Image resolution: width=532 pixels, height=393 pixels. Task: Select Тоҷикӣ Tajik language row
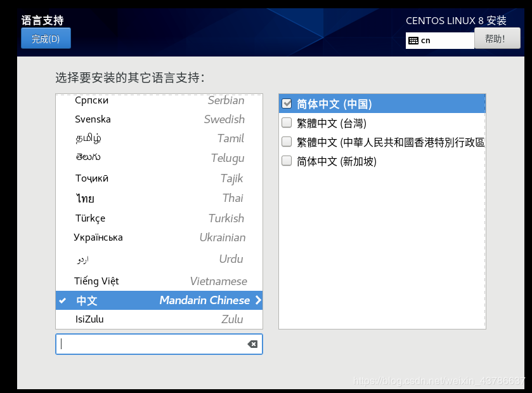pyautogui.click(x=159, y=178)
